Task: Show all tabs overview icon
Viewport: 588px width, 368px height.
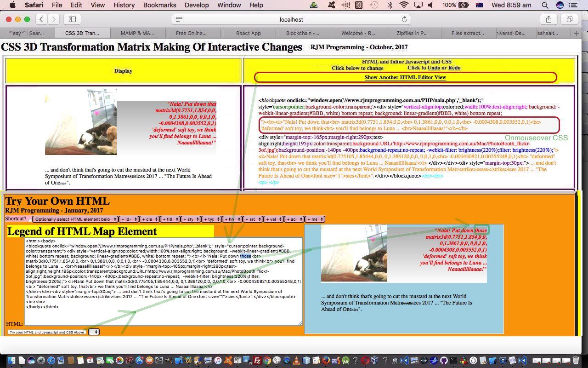Action: (x=569, y=19)
